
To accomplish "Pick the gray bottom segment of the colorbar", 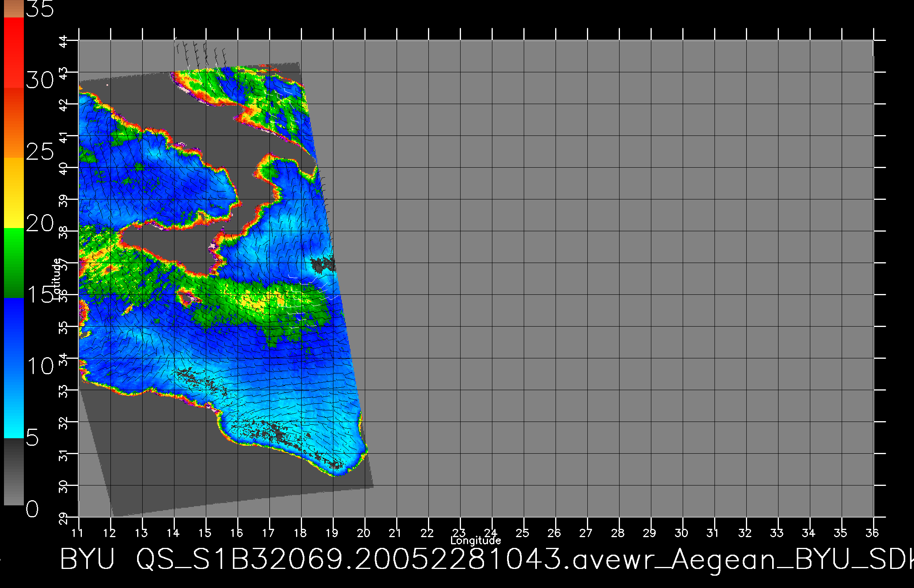I will 14,472.
